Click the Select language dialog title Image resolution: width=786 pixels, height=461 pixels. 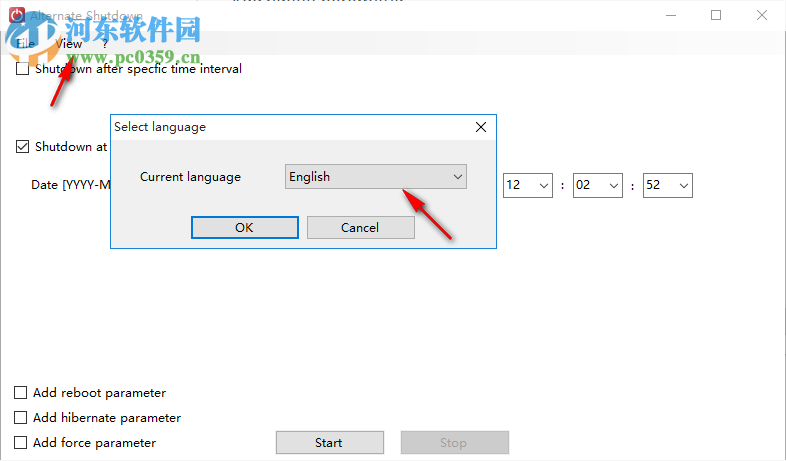(160, 127)
